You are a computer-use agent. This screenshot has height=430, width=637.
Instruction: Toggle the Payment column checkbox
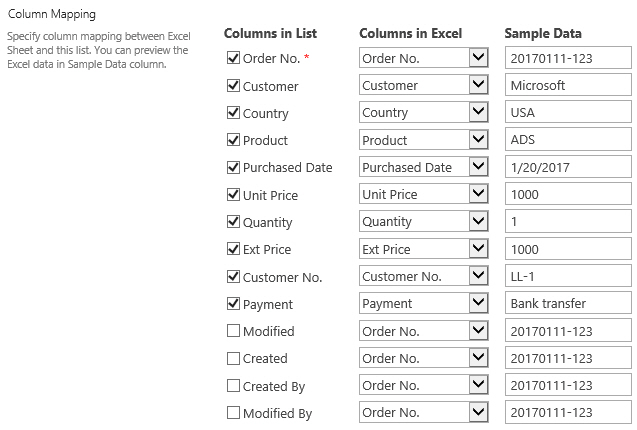(x=234, y=304)
